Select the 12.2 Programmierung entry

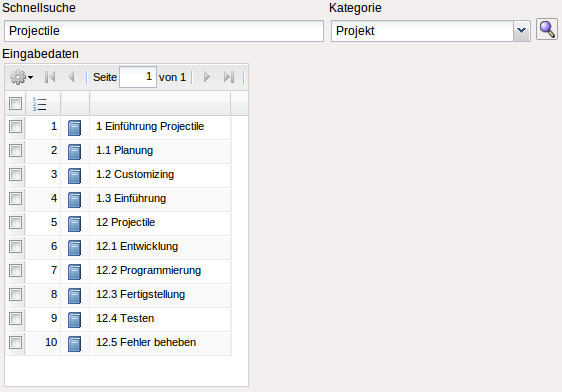pos(148,271)
